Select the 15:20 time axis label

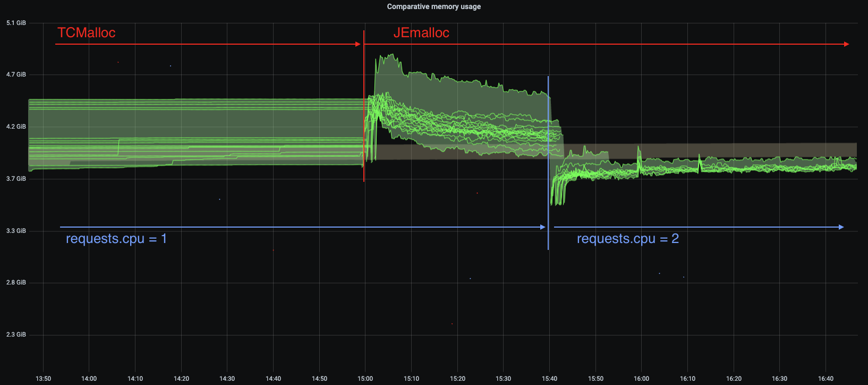[x=458, y=379]
